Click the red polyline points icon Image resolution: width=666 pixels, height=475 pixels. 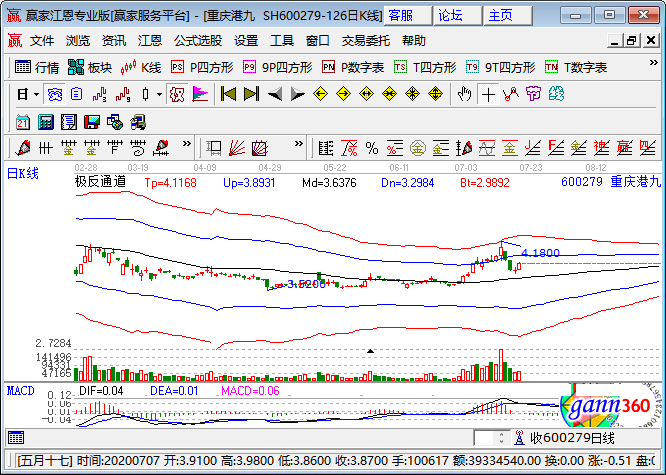pyautogui.click(x=511, y=94)
